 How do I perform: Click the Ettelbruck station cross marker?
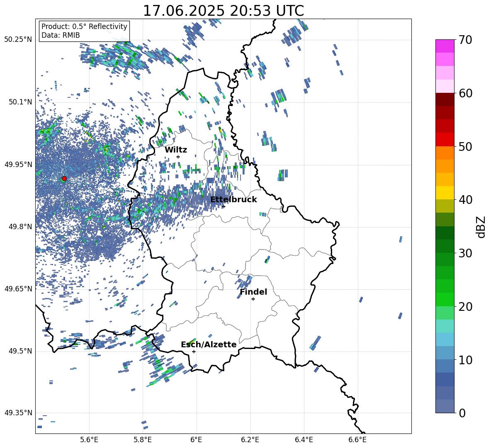(x=223, y=206)
